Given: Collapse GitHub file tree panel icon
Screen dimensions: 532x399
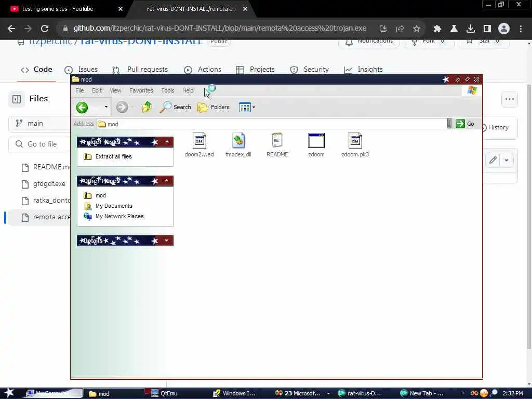Looking at the screenshot, I should pos(16,99).
